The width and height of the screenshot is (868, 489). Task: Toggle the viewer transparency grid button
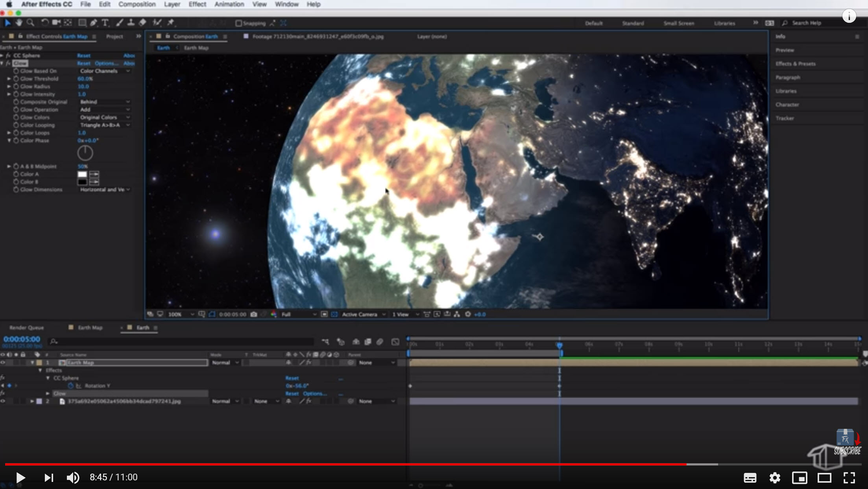pyautogui.click(x=334, y=314)
